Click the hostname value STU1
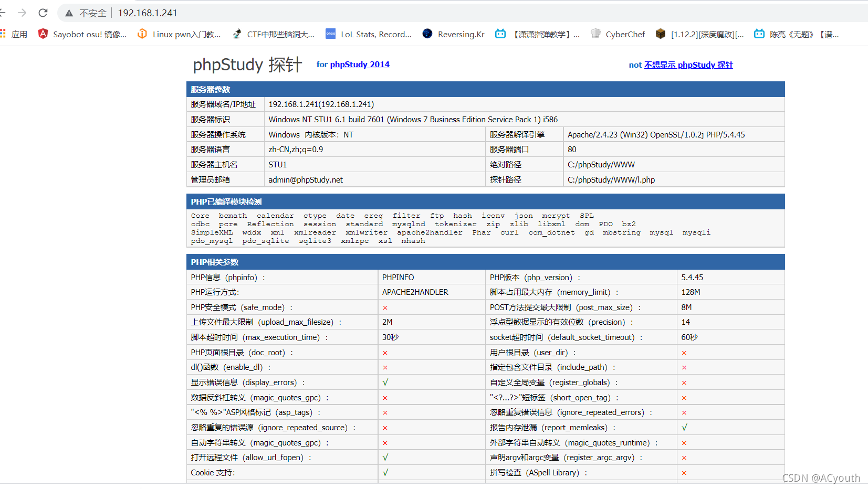 (x=278, y=165)
